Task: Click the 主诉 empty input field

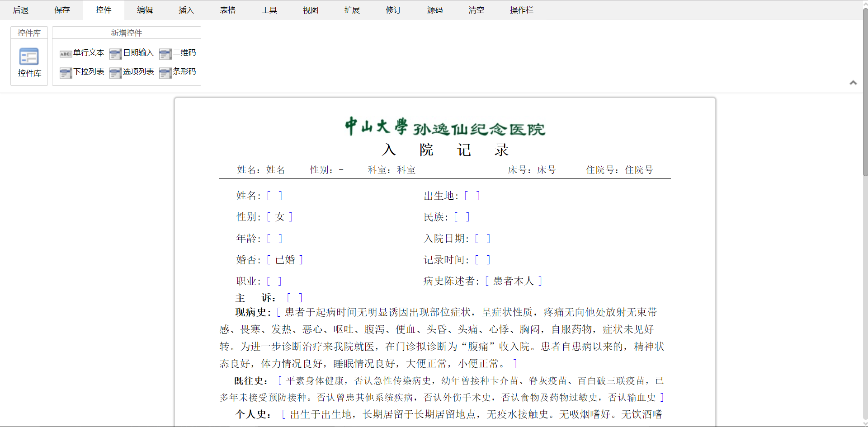Action: pyautogui.click(x=294, y=298)
